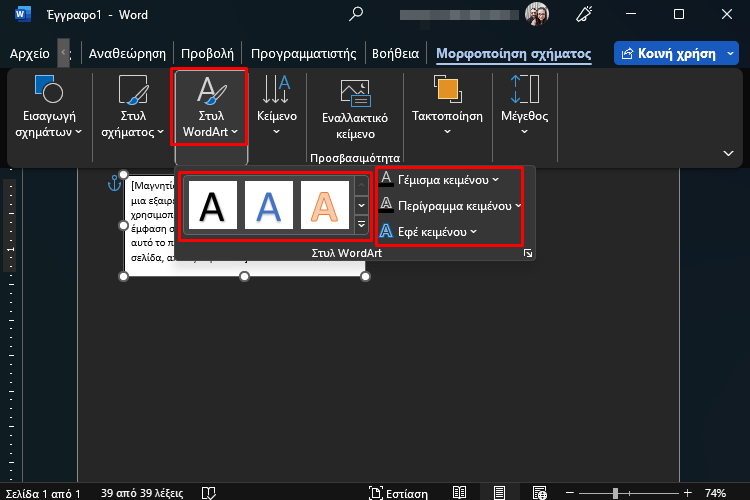Switch to Read Mode view

(460, 492)
